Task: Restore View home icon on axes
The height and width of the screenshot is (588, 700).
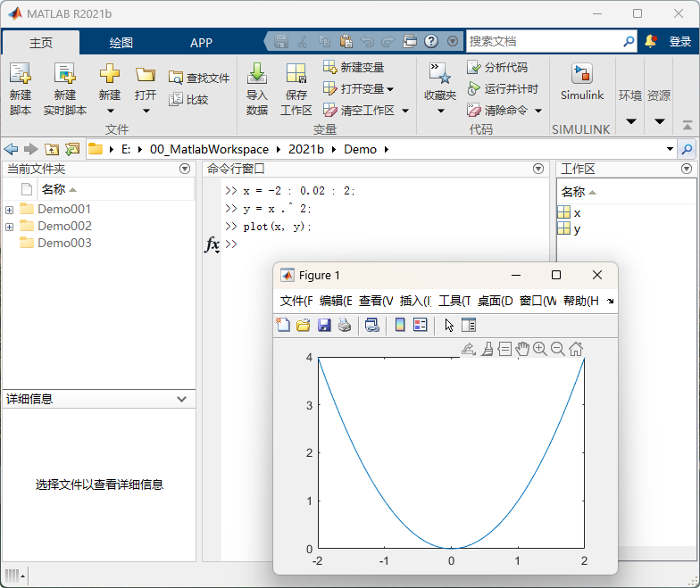Action: [576, 349]
